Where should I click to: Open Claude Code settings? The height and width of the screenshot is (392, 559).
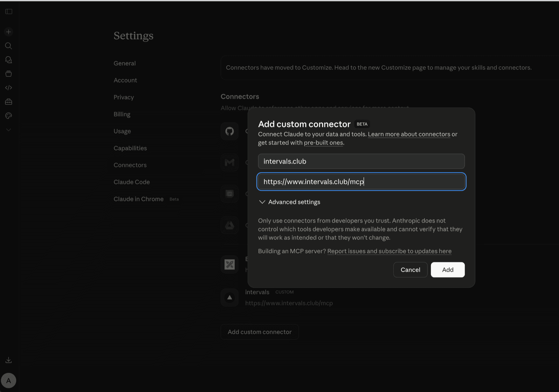pos(132,182)
